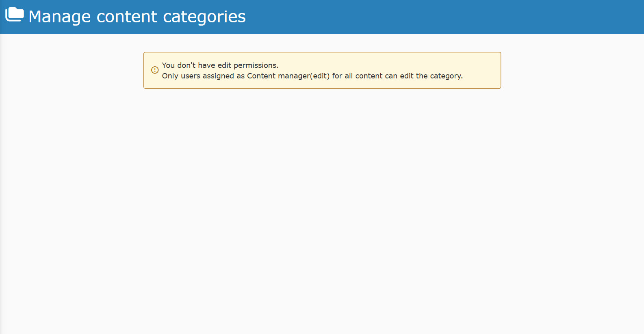Click the warning exclamation icon
This screenshot has width=644, height=334.
click(x=155, y=70)
